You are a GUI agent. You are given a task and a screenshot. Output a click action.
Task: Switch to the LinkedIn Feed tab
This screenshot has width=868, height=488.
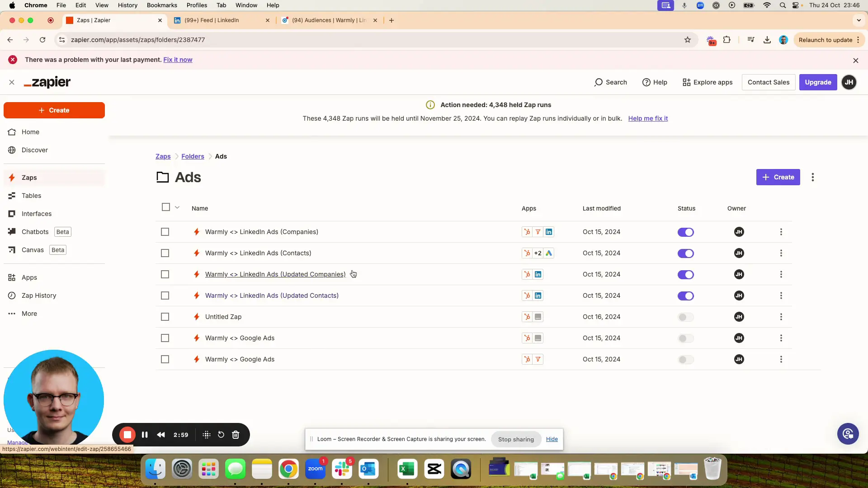point(222,20)
